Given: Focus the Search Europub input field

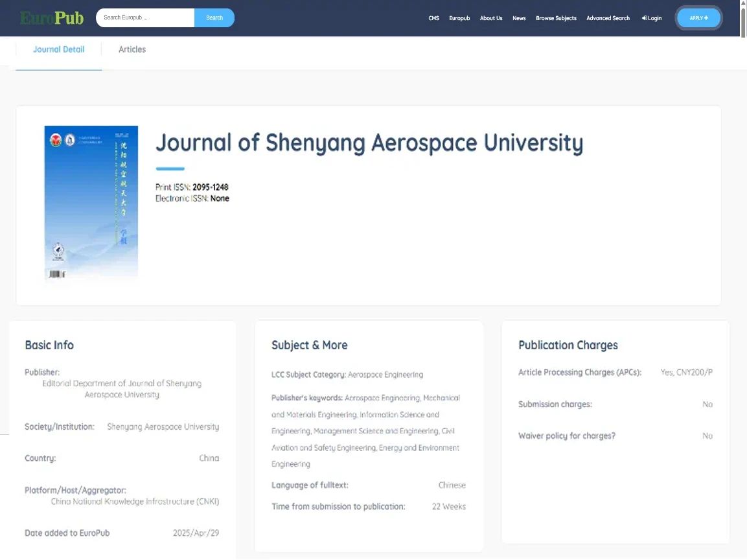Looking at the screenshot, I should [x=145, y=18].
